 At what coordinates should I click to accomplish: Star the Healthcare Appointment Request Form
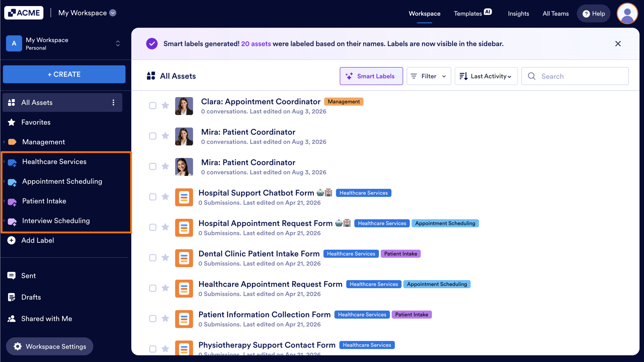point(165,288)
